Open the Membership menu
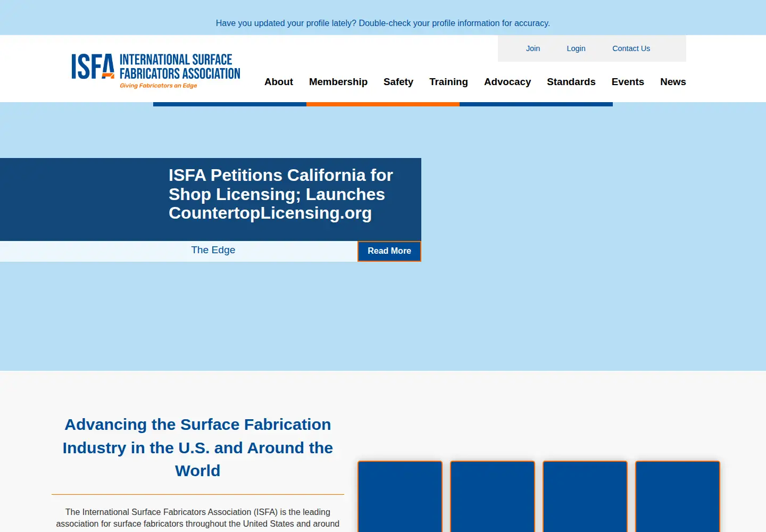The width and height of the screenshot is (766, 532). pyautogui.click(x=338, y=82)
